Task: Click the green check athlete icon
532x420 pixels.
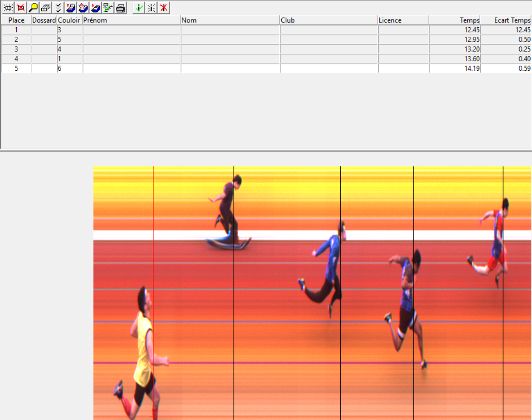Action: point(139,8)
